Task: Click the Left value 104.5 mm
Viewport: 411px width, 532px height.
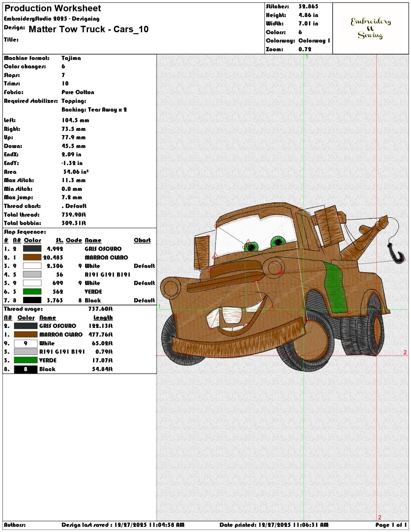Action: coord(75,120)
